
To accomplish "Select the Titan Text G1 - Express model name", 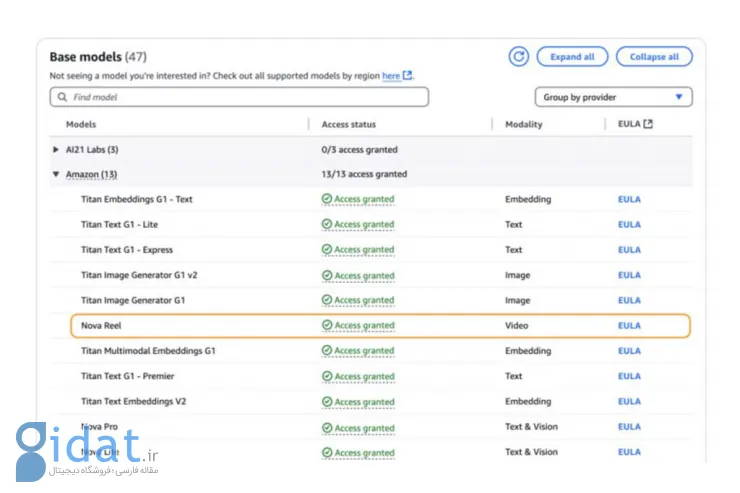I will coord(126,250).
